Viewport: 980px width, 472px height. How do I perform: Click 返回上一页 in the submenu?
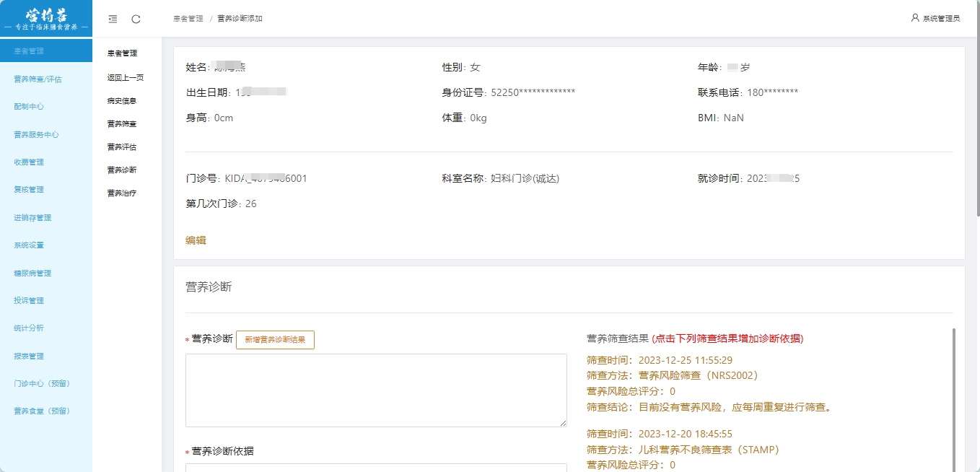tap(126, 77)
